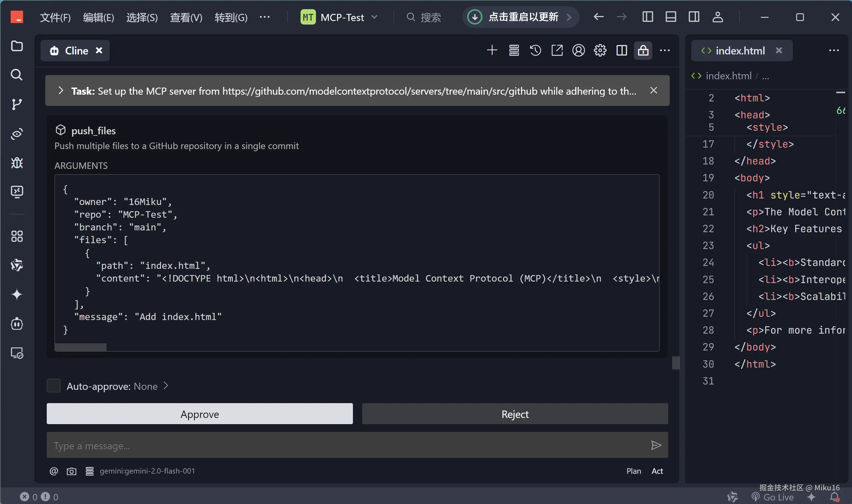852x504 pixels.
Task: Open MCP Servers icon in Cline toolbar
Action: pyautogui.click(x=514, y=50)
